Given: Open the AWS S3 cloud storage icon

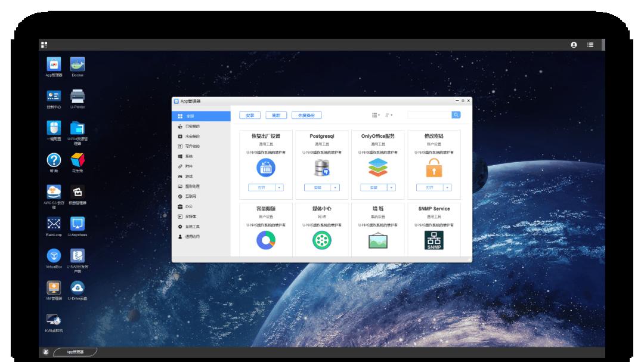Looking at the screenshot, I should pyautogui.click(x=54, y=192).
